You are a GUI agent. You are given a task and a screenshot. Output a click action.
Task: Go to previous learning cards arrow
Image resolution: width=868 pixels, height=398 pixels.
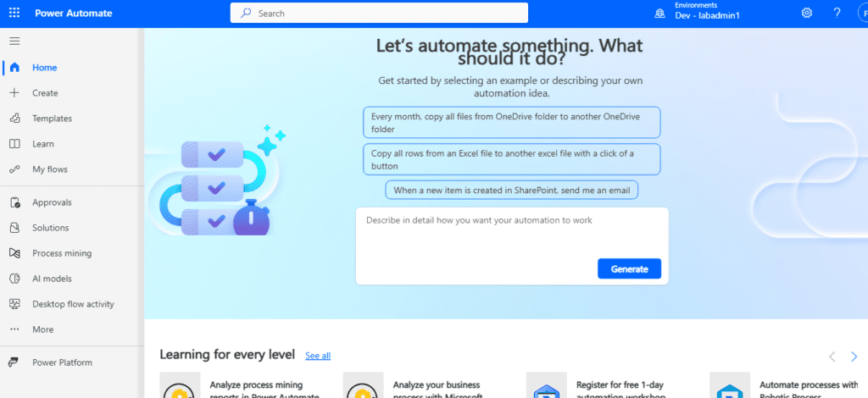832,357
